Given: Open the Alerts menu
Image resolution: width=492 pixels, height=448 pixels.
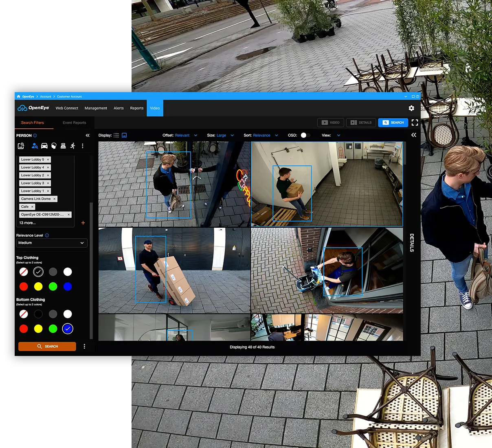Looking at the screenshot, I should 119,108.
